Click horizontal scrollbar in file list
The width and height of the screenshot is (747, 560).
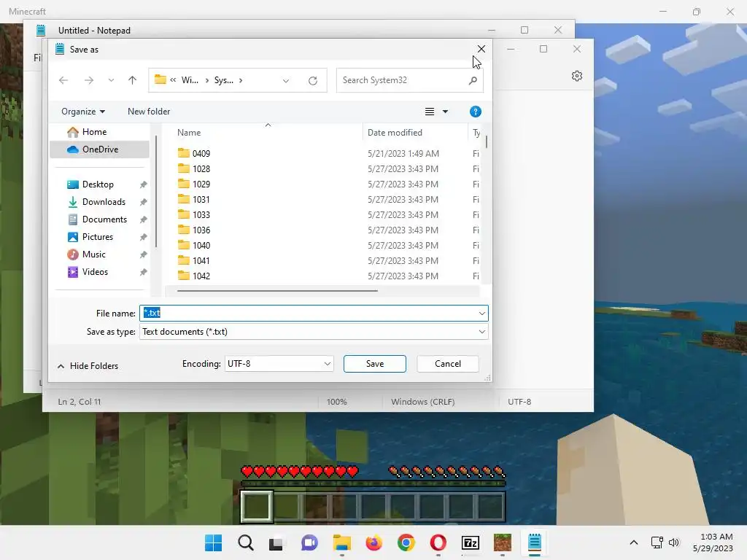click(x=277, y=290)
